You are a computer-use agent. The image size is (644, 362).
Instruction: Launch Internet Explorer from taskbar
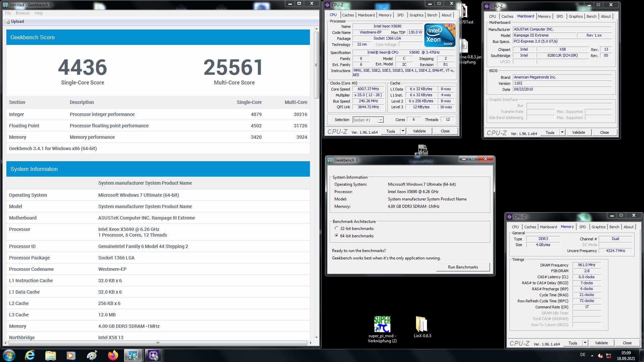(30, 355)
